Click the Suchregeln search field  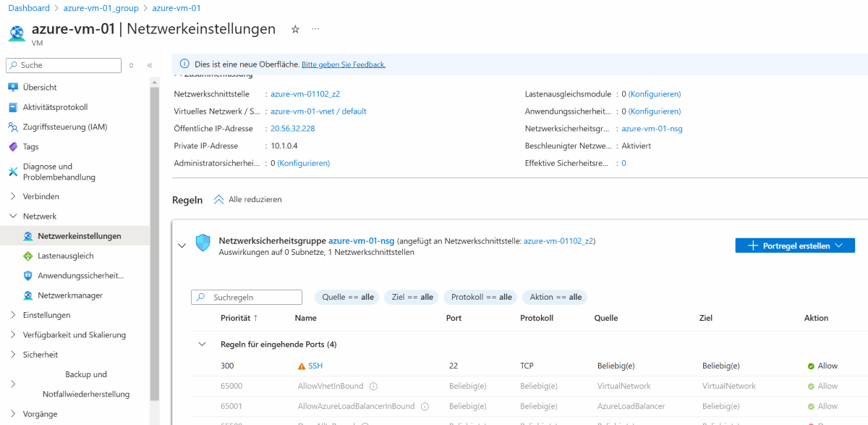point(255,298)
